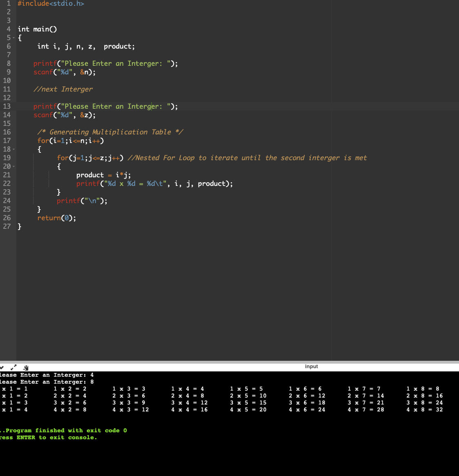Viewport: 459px width, 476px height.
Task: Click console output '3 x 3 = 9'
Action: [129, 403]
